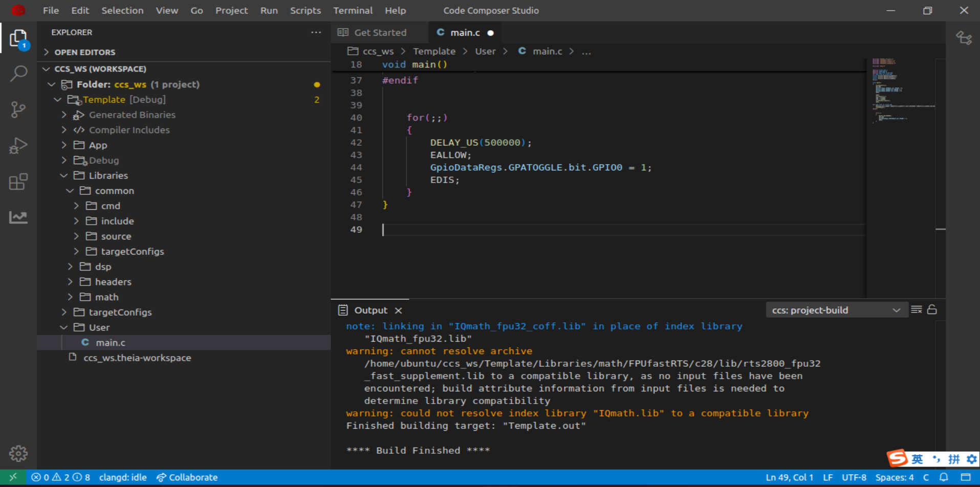Change encoding via UTF-8 entry
Viewport: 980px width, 487px height.
[x=854, y=477]
